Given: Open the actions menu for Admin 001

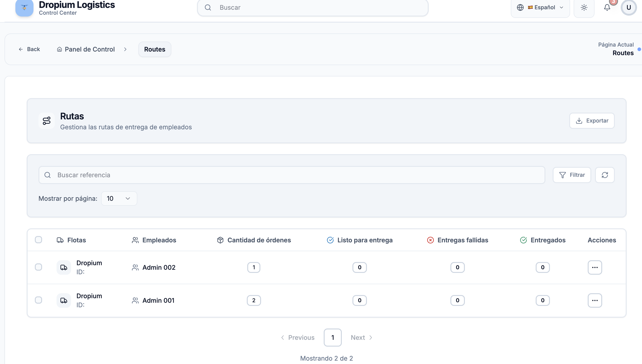Looking at the screenshot, I should click(x=595, y=300).
